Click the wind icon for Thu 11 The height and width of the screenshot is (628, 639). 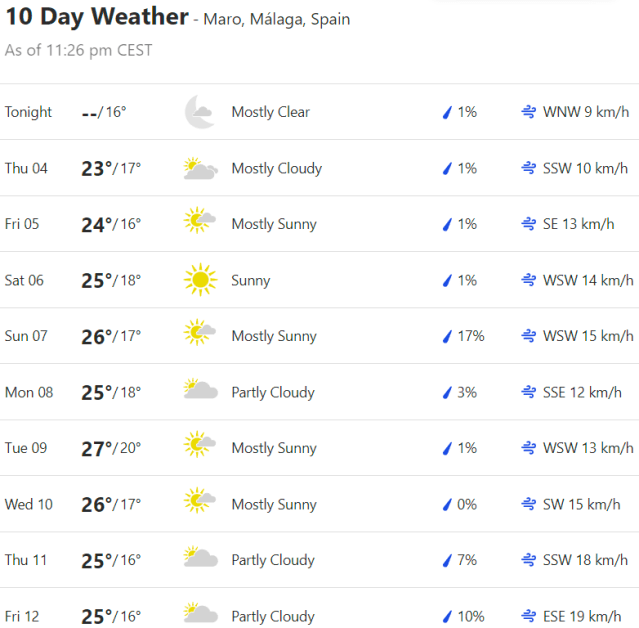529,561
